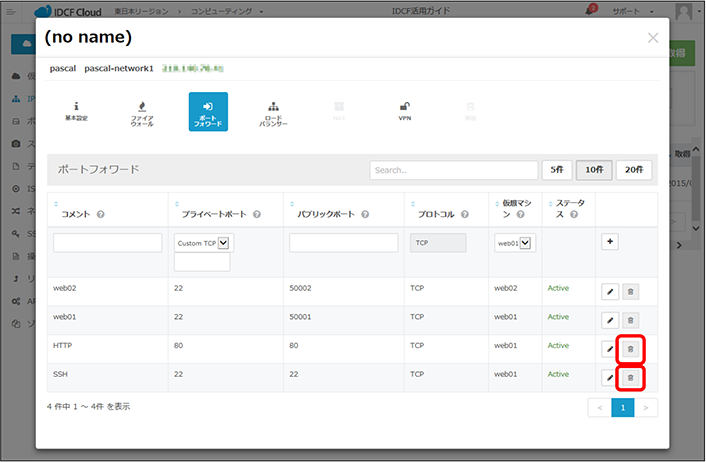
Task: Show 10 entries per page
Action: tap(594, 170)
